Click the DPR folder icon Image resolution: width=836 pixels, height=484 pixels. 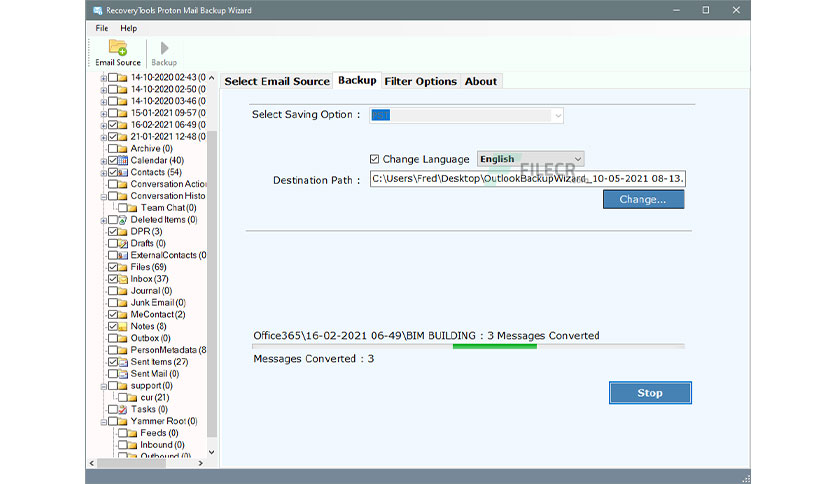click(123, 231)
